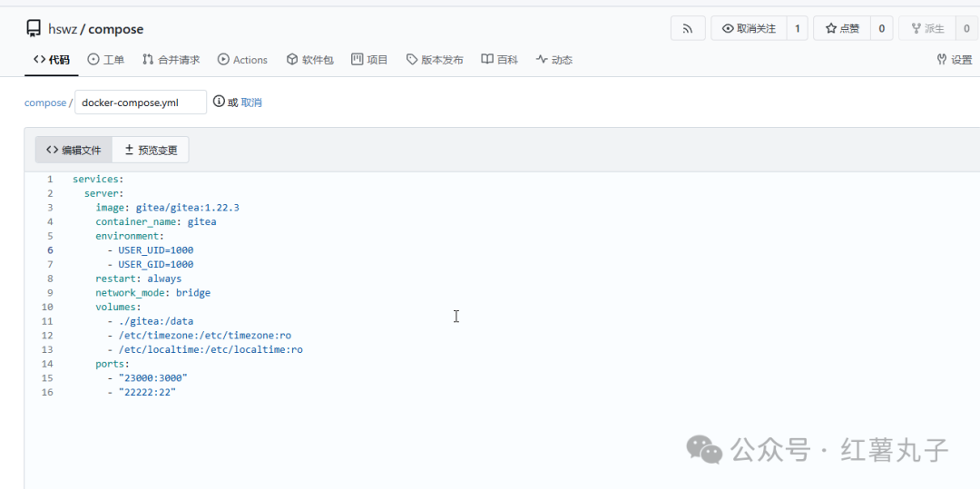Switch to the 代码 code tab
The width and height of the screenshot is (980, 489).
tap(51, 60)
